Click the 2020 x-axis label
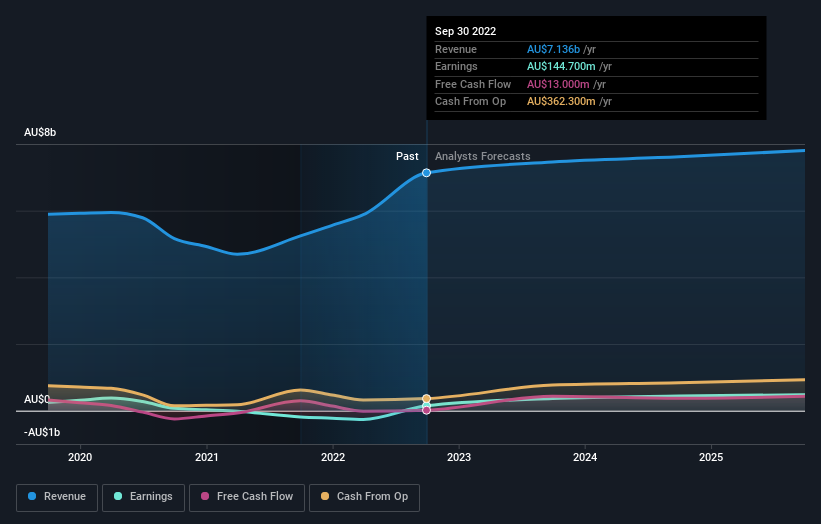821x524 pixels. [x=80, y=458]
